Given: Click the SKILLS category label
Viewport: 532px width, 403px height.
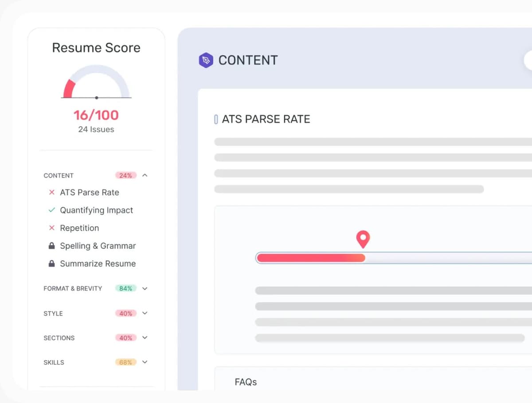Looking at the screenshot, I should click(x=54, y=362).
